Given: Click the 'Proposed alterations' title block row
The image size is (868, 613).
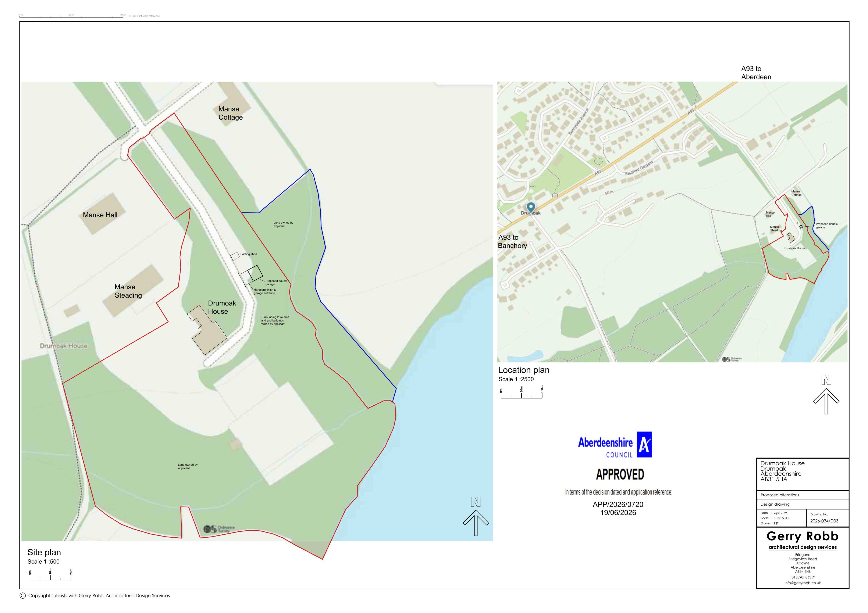Looking at the screenshot, I should pos(803,495).
